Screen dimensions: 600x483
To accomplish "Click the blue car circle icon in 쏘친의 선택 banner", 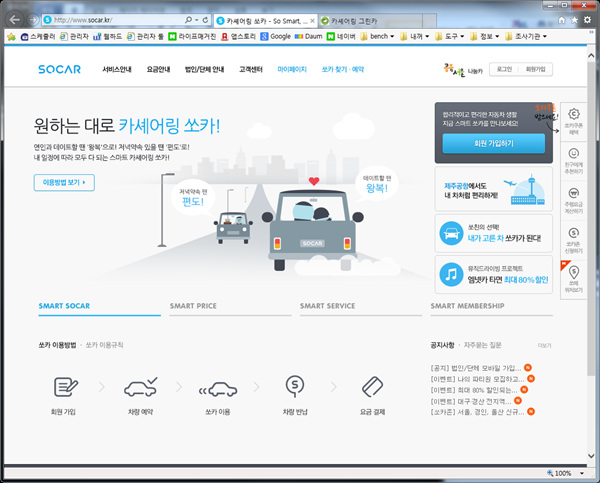I will click(x=451, y=233).
